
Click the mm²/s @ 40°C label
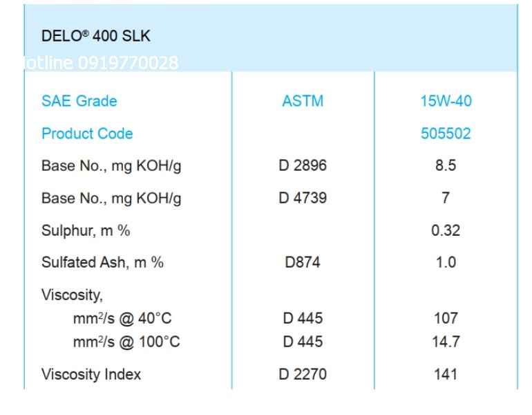coord(122,319)
